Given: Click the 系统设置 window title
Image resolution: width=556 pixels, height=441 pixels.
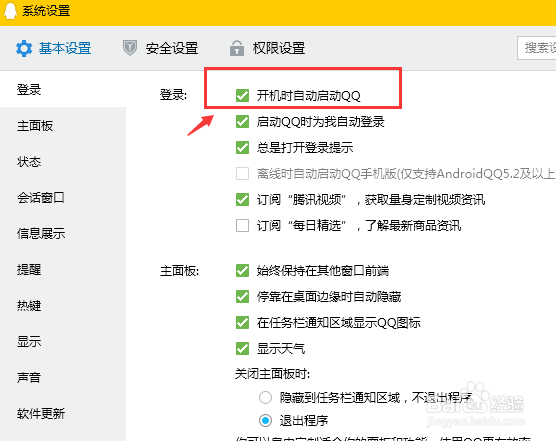Looking at the screenshot, I should 46,11.
